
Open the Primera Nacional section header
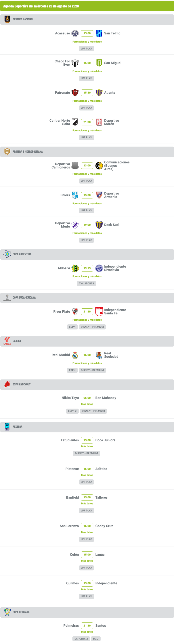coord(87,19)
